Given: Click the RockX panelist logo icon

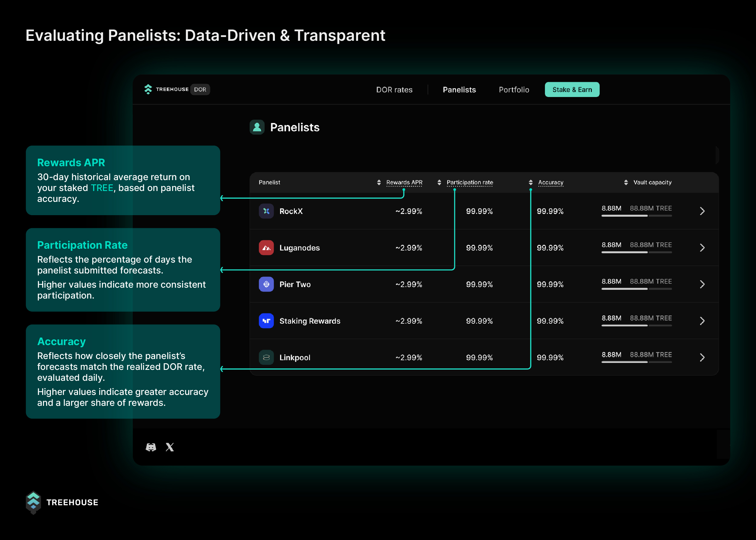Looking at the screenshot, I should [x=266, y=211].
